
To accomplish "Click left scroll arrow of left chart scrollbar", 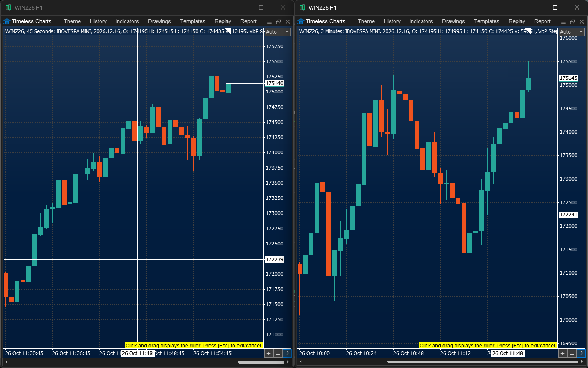I will [6, 362].
